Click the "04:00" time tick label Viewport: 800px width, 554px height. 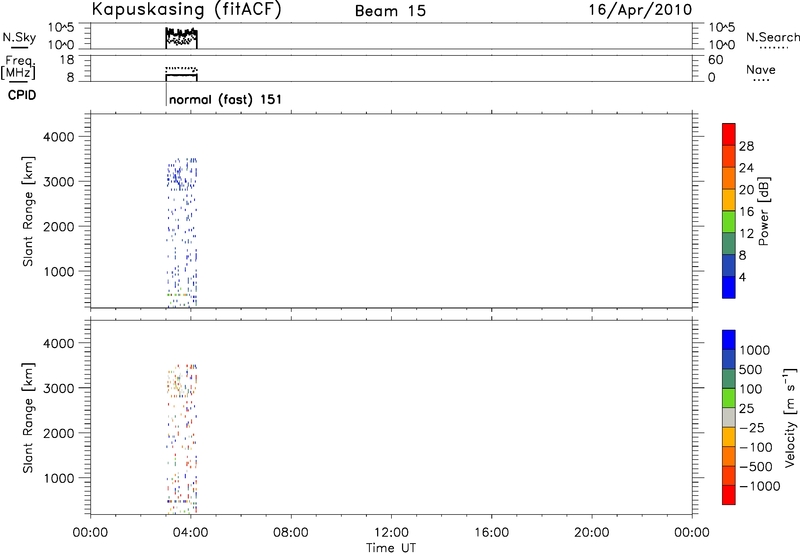coord(190,533)
